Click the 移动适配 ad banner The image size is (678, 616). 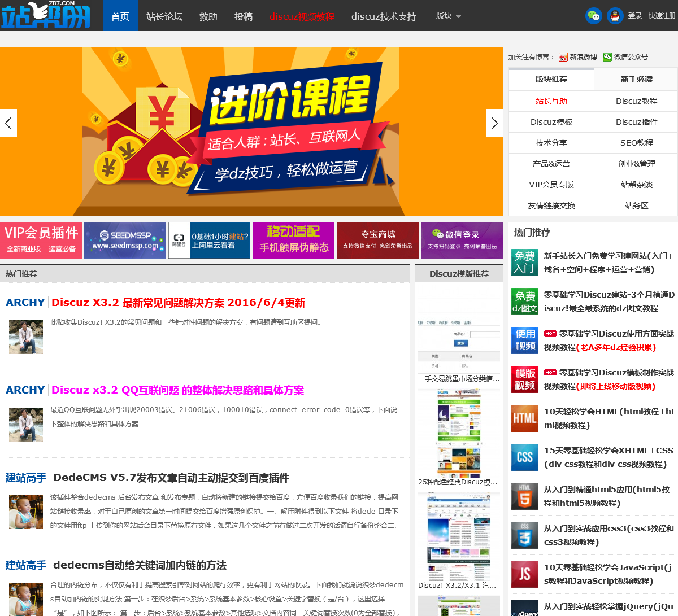click(x=293, y=240)
